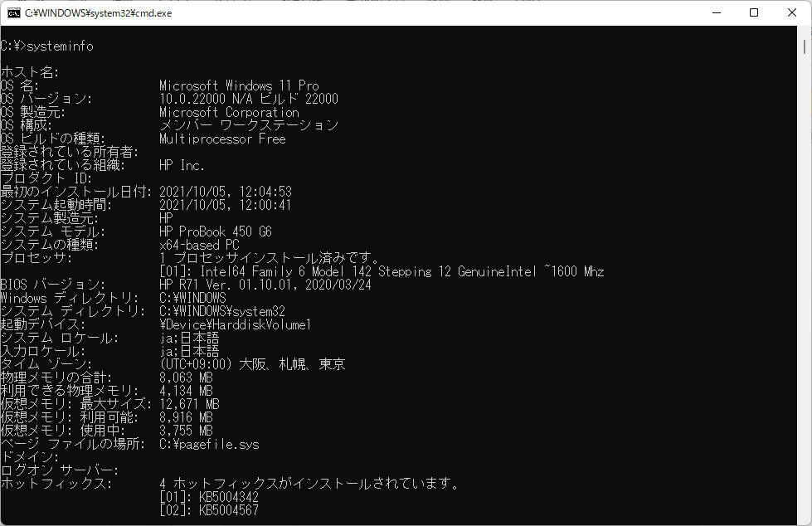Click the window title text cmd.exe path
The height and width of the screenshot is (526, 812).
pyautogui.click(x=99, y=13)
